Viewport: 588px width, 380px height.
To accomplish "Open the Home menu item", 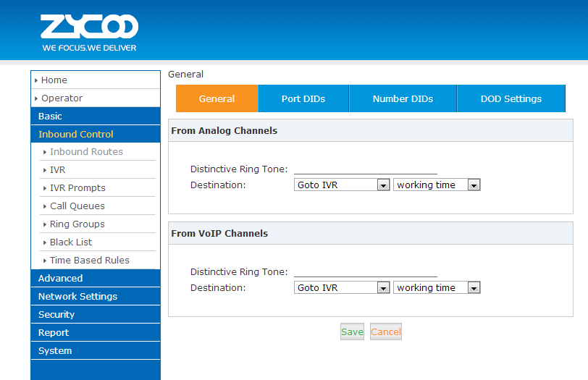I will (54, 80).
